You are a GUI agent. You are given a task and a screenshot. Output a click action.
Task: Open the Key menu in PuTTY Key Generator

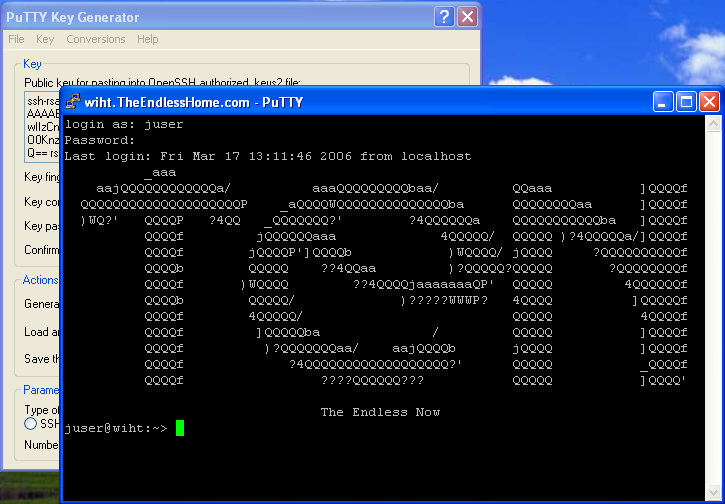point(45,39)
